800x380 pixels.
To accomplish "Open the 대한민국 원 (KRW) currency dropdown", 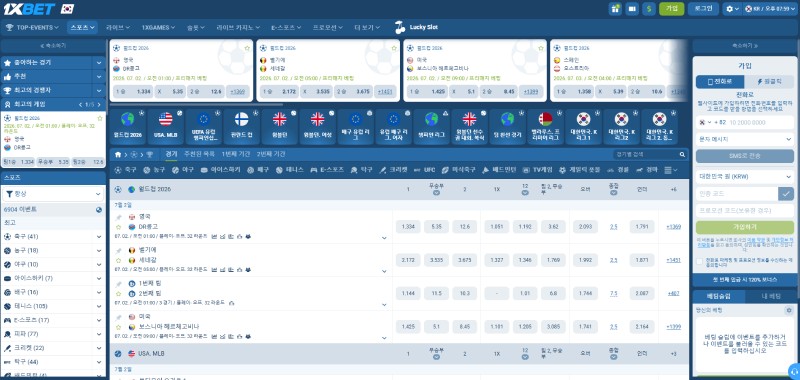I will pos(744,176).
